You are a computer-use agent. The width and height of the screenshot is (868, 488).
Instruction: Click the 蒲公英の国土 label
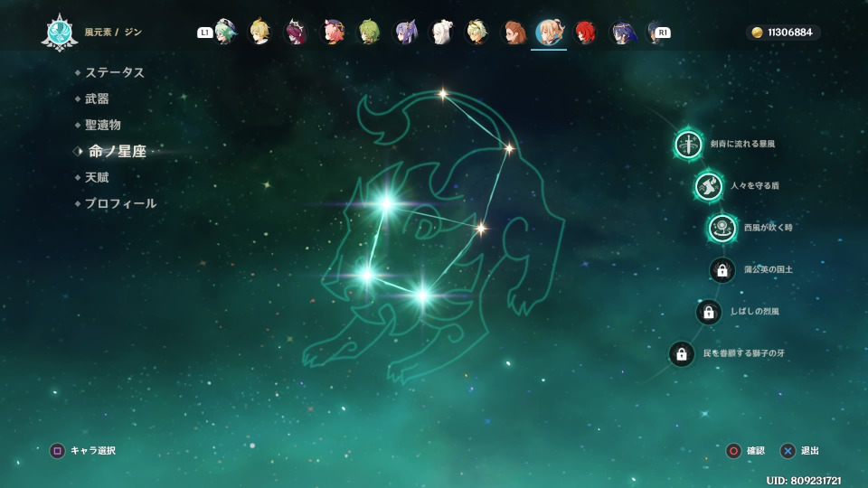pyautogui.click(x=768, y=269)
